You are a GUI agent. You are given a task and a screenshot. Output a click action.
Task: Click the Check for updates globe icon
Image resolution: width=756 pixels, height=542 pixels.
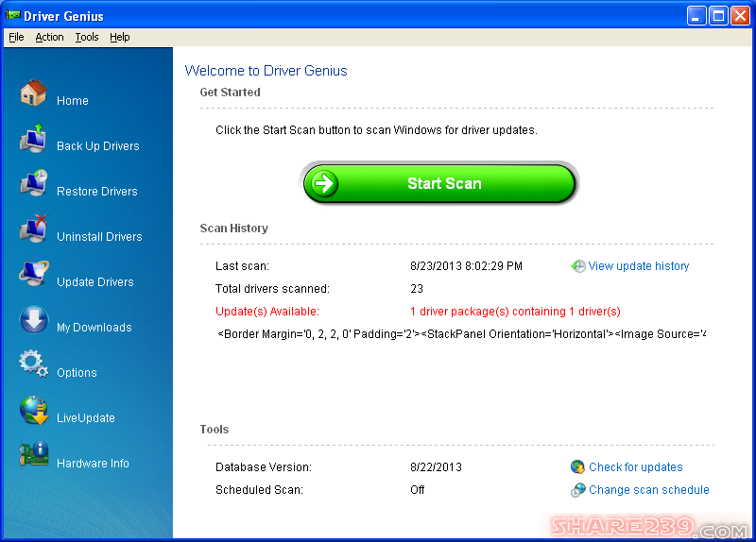(x=577, y=466)
